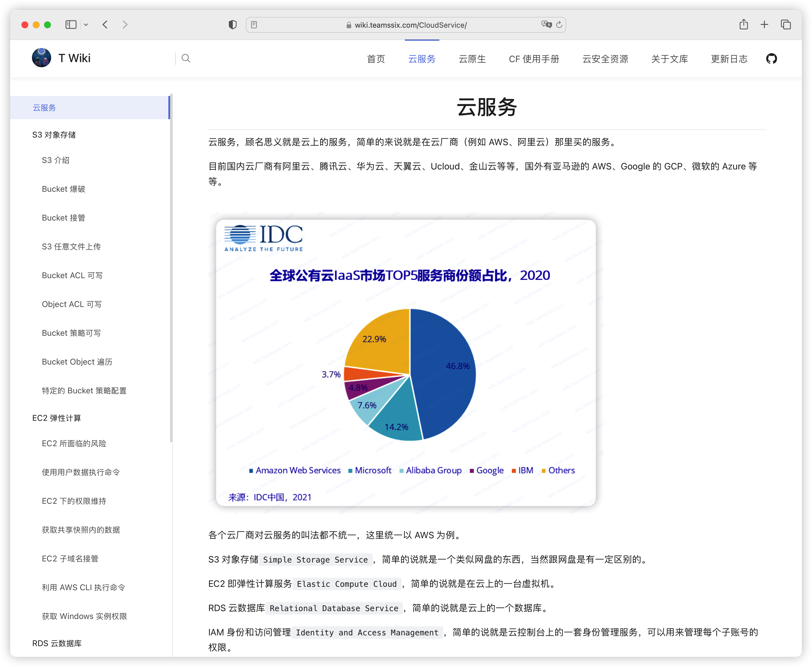Click the search magnifier icon

[186, 58]
